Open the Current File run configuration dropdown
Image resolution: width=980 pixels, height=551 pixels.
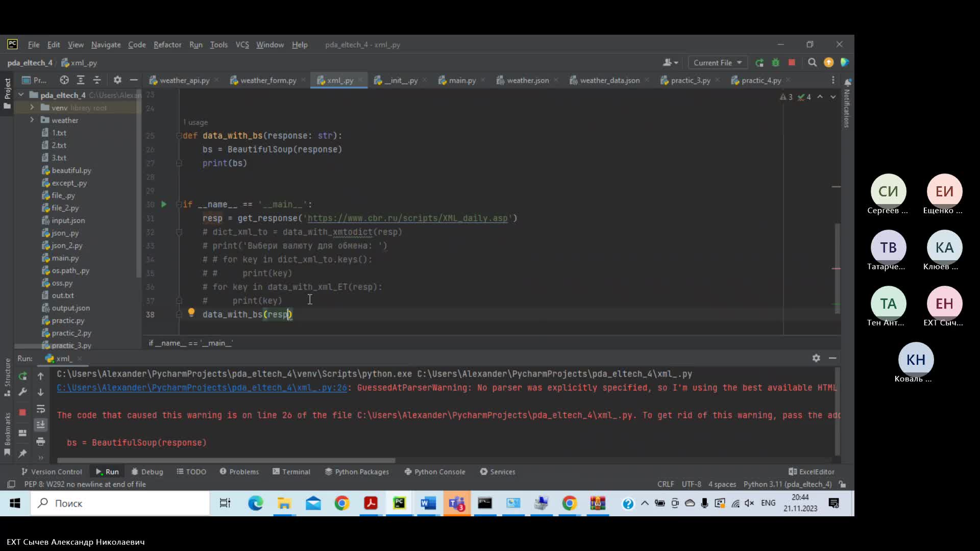click(x=717, y=63)
